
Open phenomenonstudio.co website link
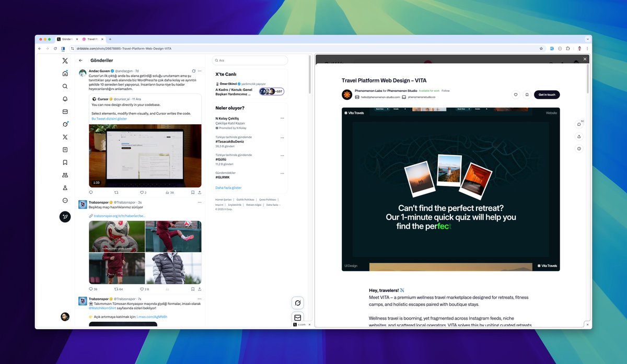[421, 97]
